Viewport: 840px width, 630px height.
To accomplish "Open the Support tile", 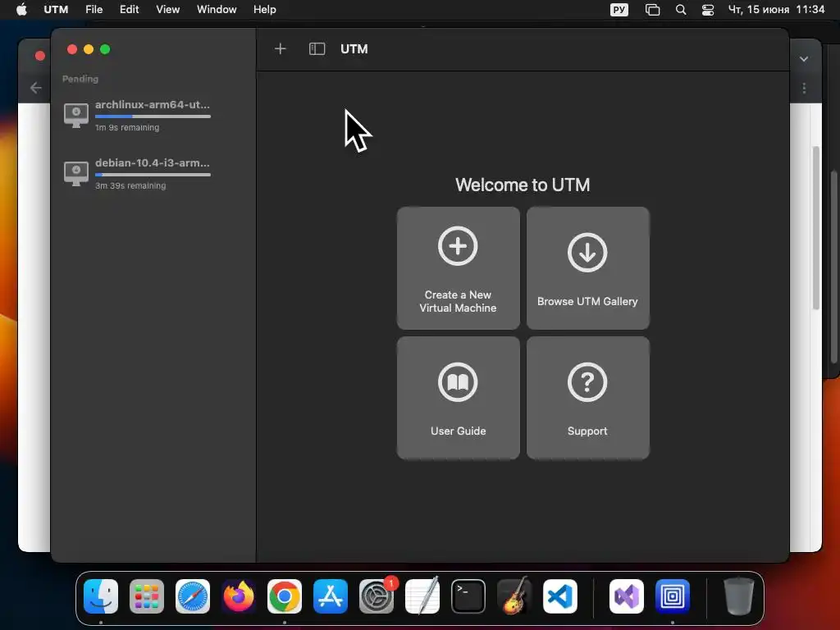I will pyautogui.click(x=587, y=398).
